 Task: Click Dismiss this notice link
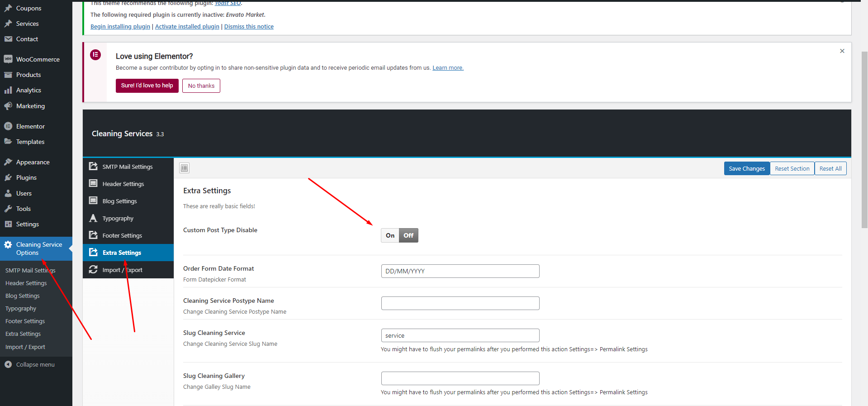[249, 27]
